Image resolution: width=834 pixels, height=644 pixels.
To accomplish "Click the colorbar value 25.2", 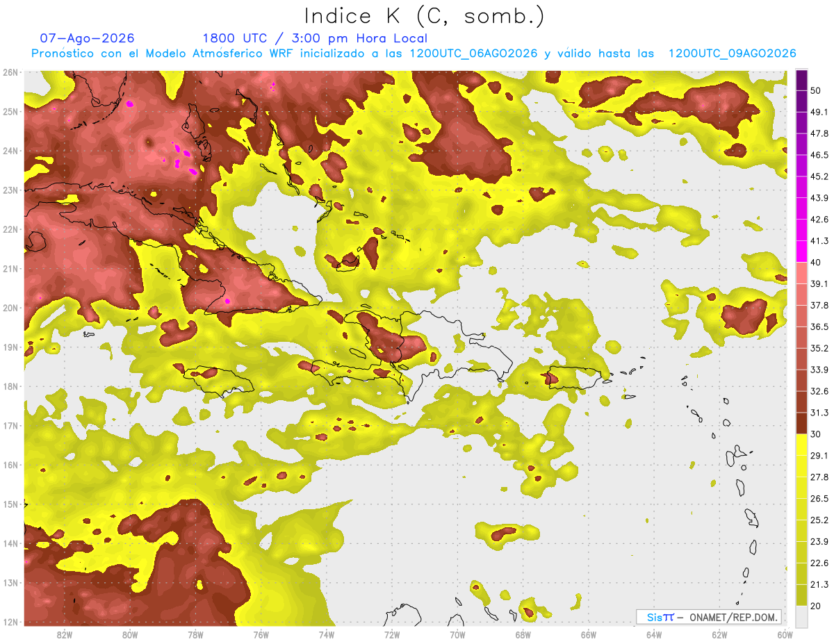I will click(819, 520).
